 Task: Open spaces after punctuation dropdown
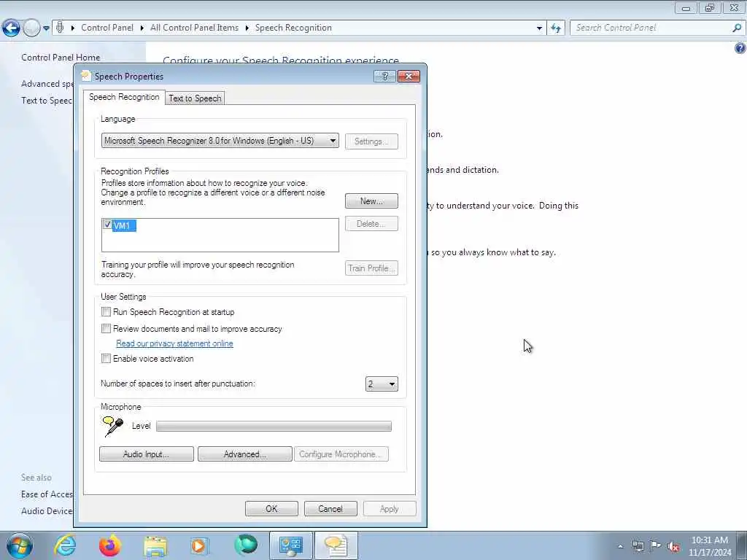(x=382, y=384)
